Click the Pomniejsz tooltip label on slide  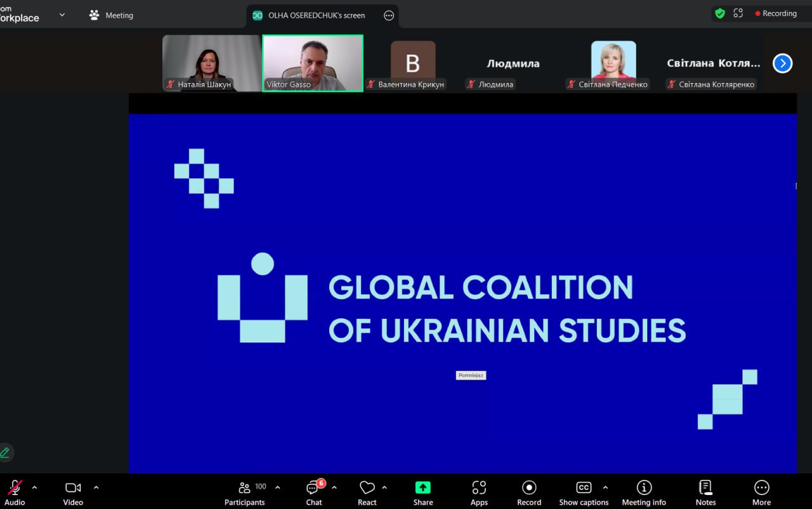tap(471, 375)
